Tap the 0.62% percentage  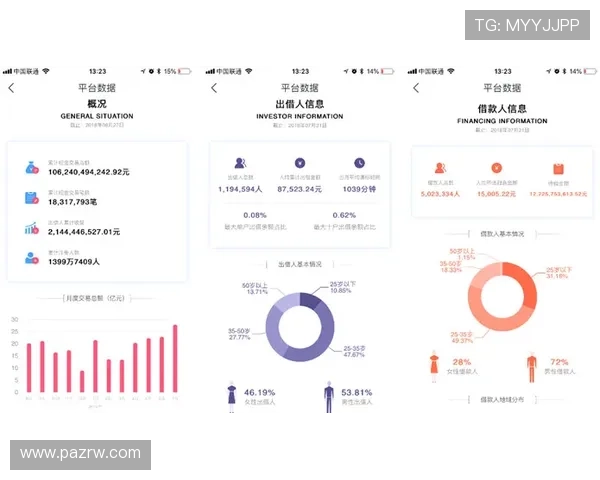pos(344,215)
